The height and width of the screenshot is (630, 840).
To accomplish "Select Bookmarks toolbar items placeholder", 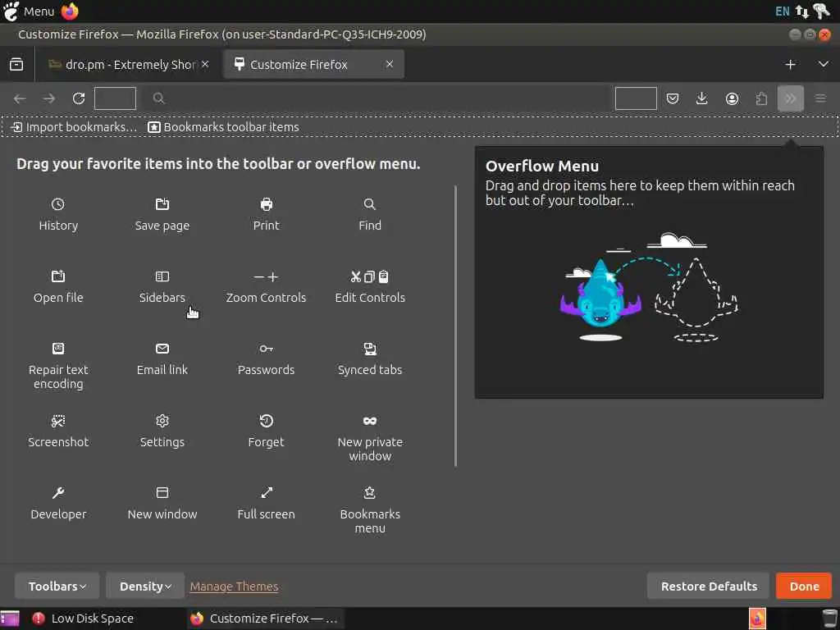I will pos(223,127).
